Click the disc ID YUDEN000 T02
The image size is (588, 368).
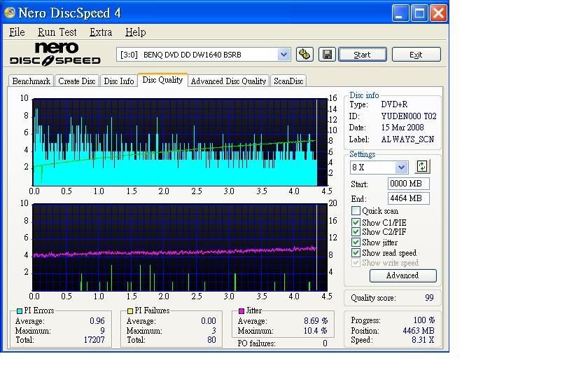coord(409,116)
